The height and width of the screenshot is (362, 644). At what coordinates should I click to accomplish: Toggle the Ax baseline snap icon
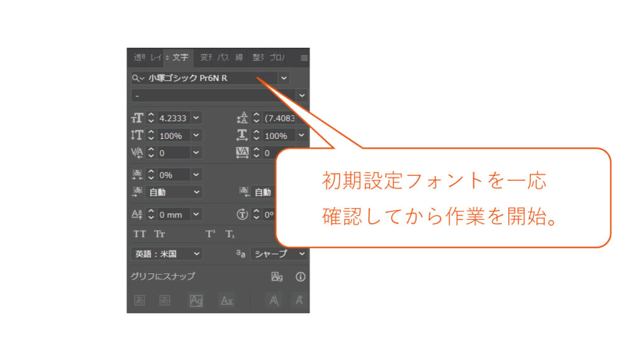[226, 301]
